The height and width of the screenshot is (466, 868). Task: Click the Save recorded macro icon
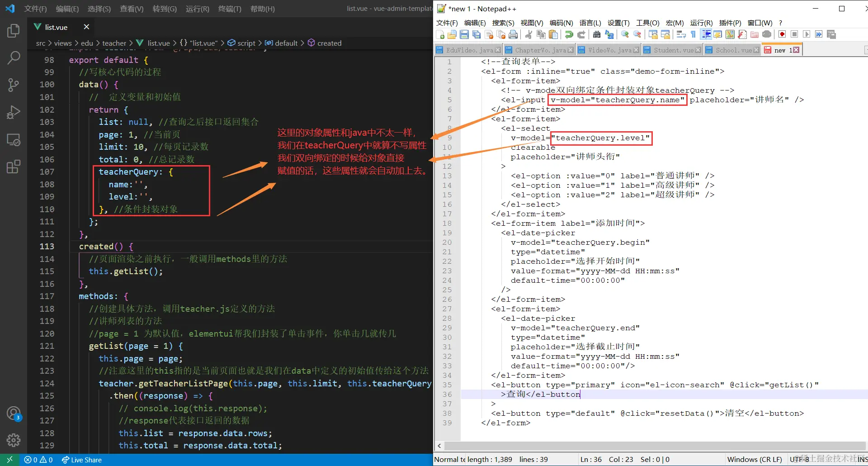tap(831, 34)
